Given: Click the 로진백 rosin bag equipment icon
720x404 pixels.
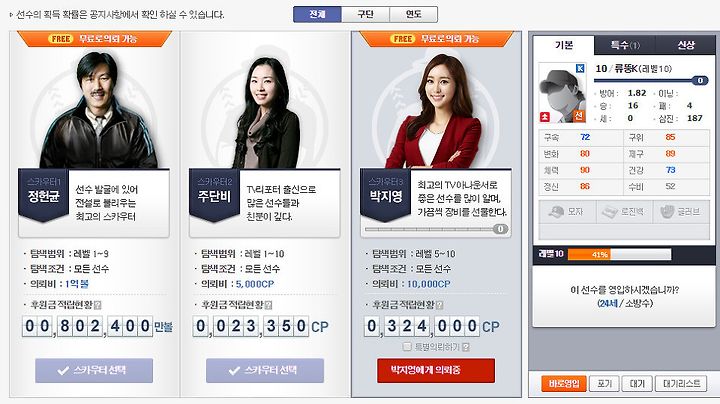Looking at the screenshot, I should tap(610, 212).
